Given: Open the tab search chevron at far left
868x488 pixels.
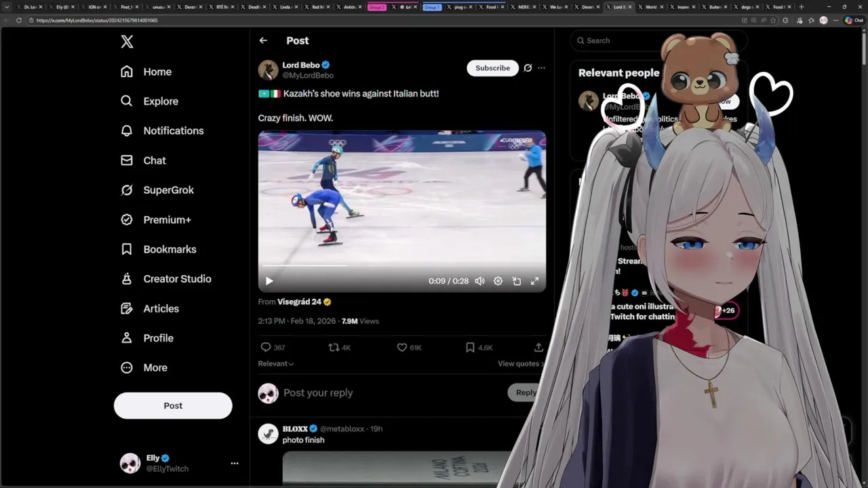Looking at the screenshot, I should click(x=7, y=7).
